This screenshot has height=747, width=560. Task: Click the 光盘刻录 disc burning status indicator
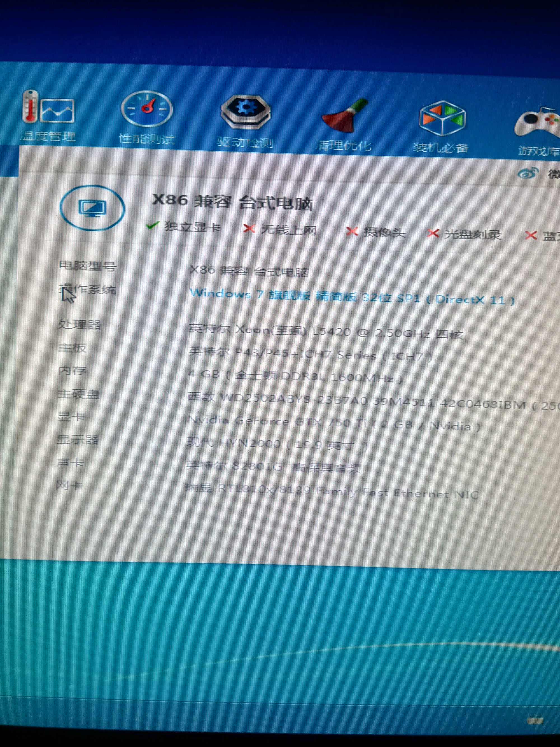[464, 234]
